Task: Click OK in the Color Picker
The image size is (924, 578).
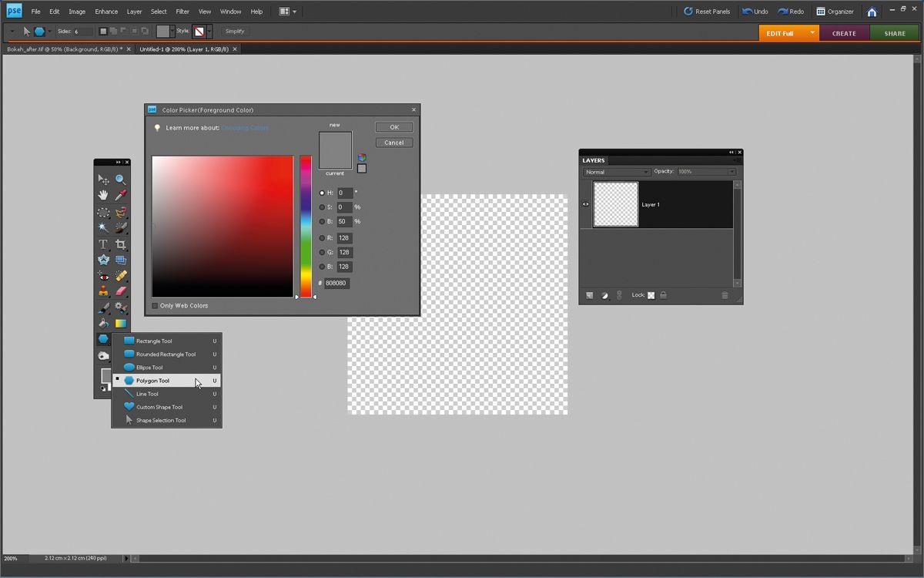Action: coord(394,127)
